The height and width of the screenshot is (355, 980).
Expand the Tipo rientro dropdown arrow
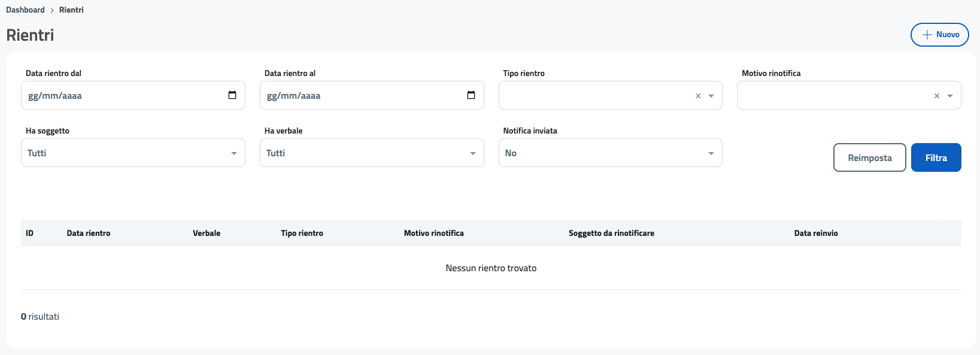(x=711, y=96)
